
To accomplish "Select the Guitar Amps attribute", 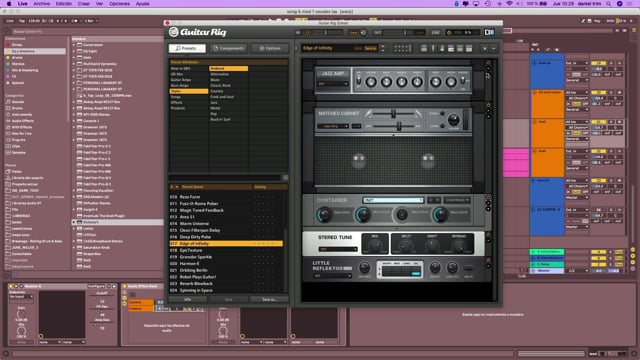I will tap(181, 80).
